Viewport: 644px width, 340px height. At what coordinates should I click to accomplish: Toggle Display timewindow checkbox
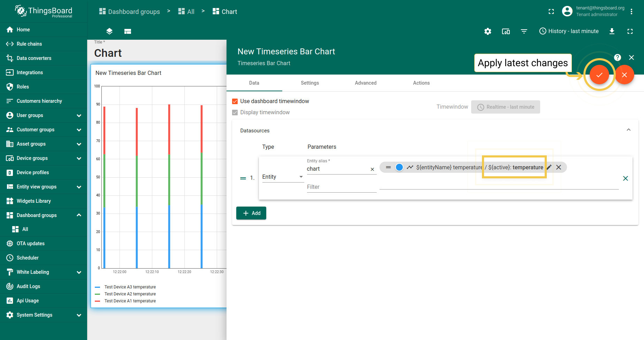[235, 113]
